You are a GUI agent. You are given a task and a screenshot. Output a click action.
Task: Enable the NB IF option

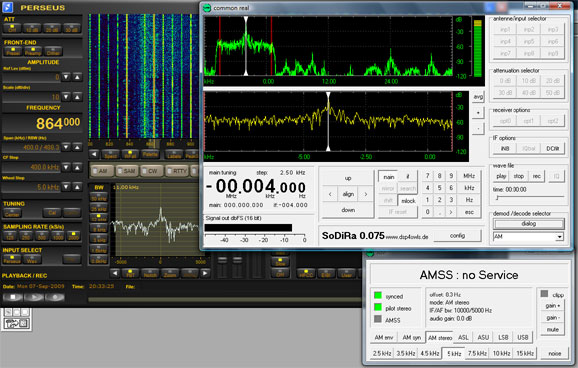tap(505, 149)
